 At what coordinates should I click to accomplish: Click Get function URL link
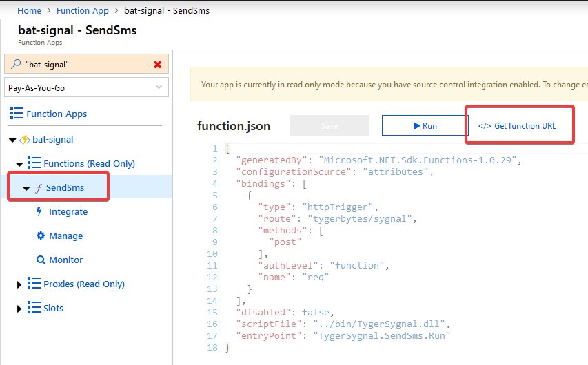[x=517, y=125]
